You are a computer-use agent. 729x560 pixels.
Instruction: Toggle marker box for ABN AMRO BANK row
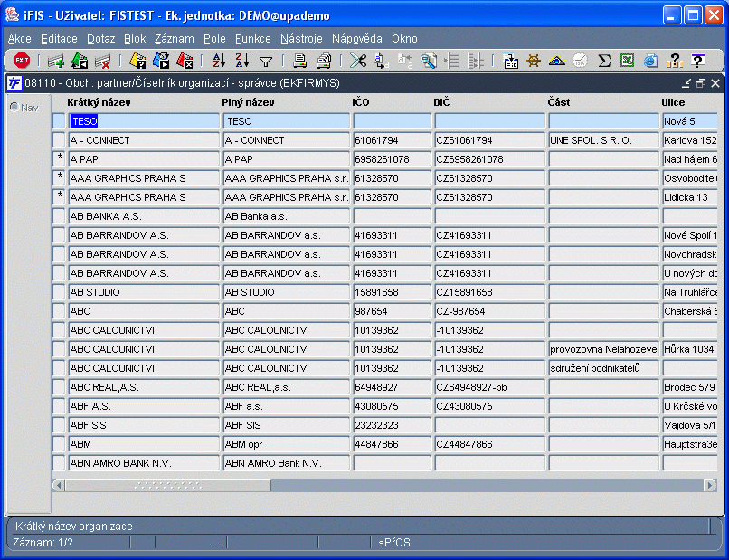pos(59,463)
